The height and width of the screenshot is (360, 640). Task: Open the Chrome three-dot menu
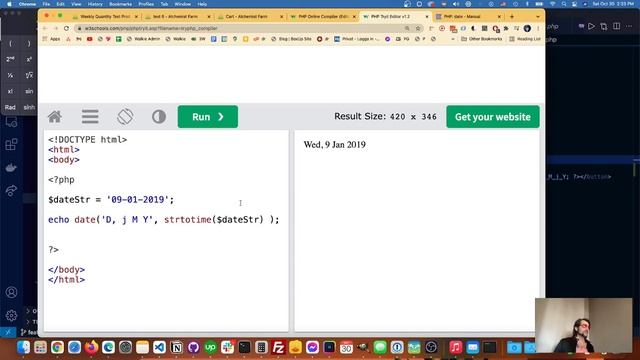coord(538,28)
